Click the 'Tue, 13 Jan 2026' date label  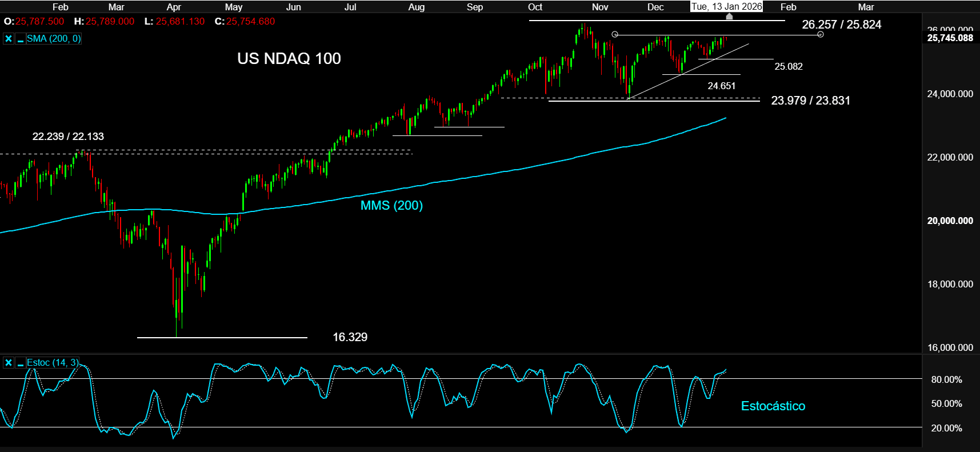coord(727,6)
